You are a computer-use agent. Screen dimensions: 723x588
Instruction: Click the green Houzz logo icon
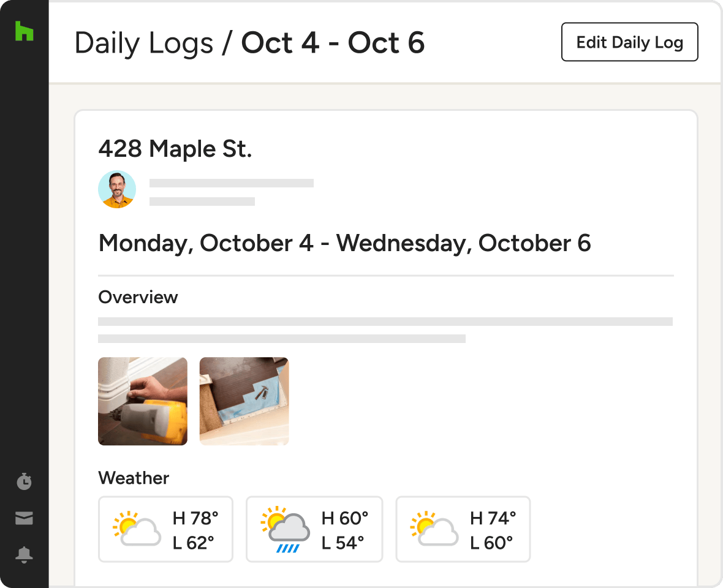coord(24,31)
